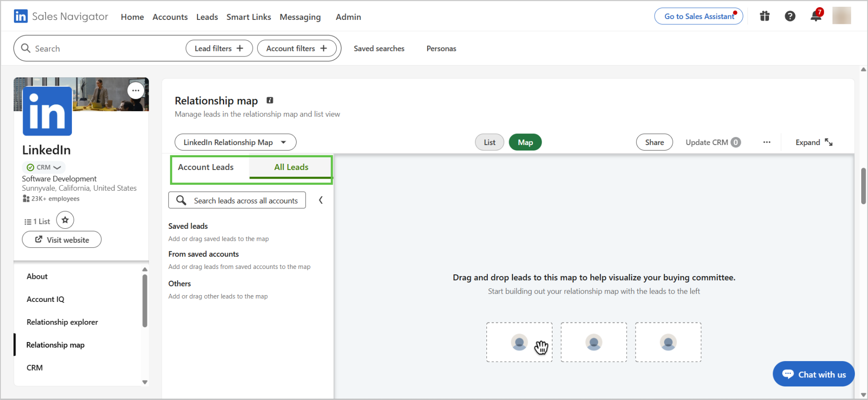The width and height of the screenshot is (868, 400).
Task: Switch to List view
Action: tap(490, 142)
